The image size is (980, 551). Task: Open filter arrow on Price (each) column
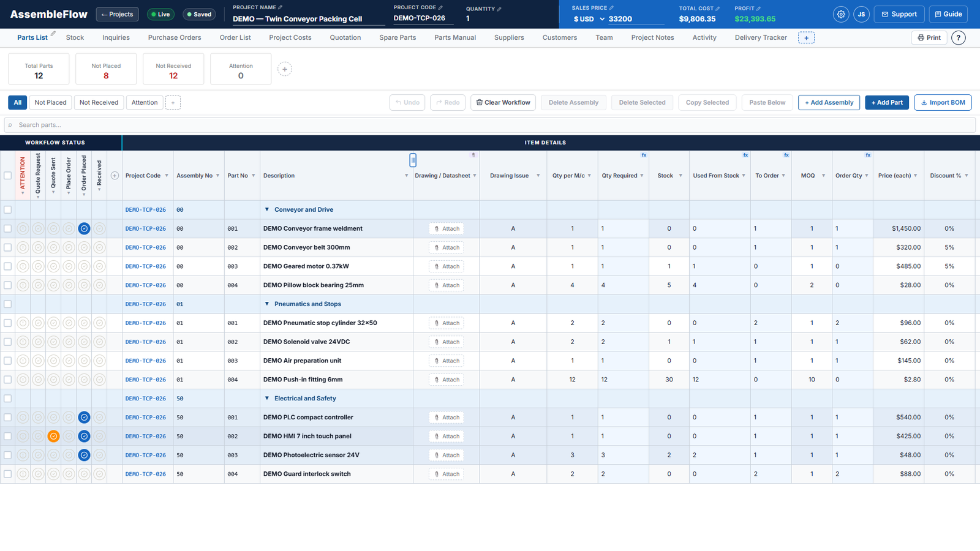(x=916, y=176)
